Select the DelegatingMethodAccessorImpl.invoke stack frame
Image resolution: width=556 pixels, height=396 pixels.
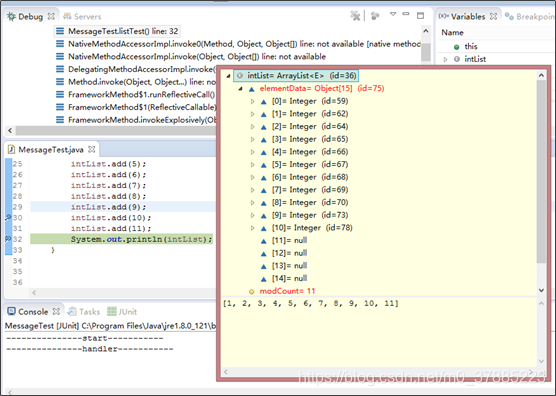point(136,69)
